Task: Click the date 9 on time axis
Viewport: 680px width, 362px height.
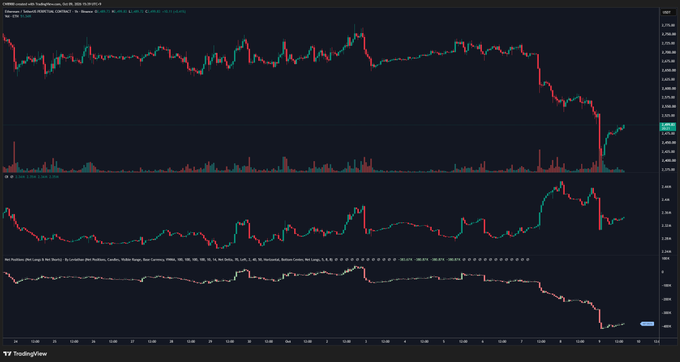Action: coord(599,342)
